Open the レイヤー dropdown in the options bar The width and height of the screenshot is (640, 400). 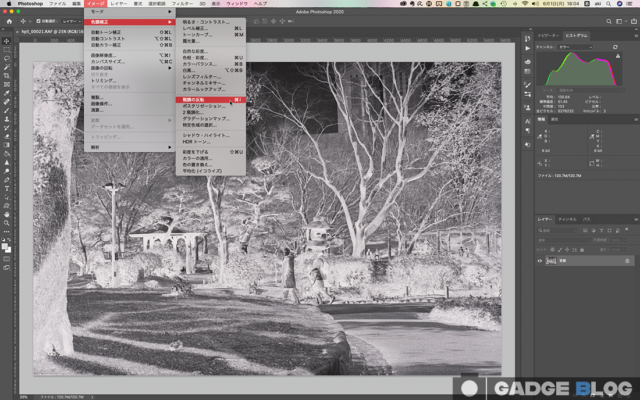click(71, 21)
